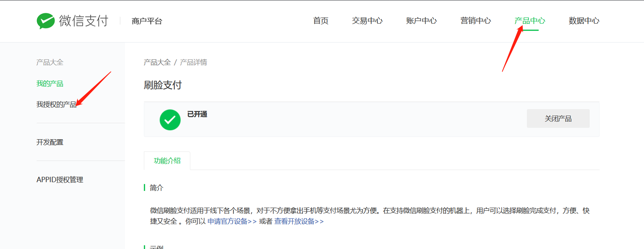Viewport: 644px width, 249px height.
Task: Click 产品详情 breadcrumb text
Action: 194,62
